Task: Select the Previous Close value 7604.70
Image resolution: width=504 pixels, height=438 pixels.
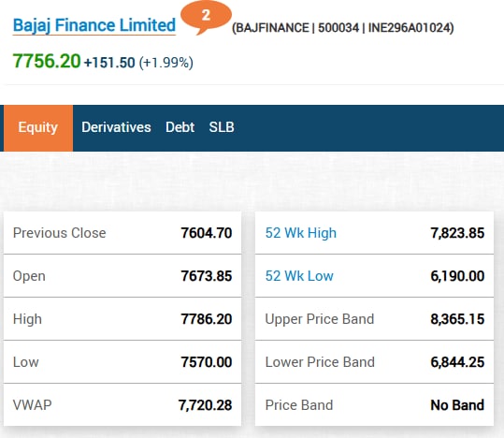Action: (x=207, y=233)
